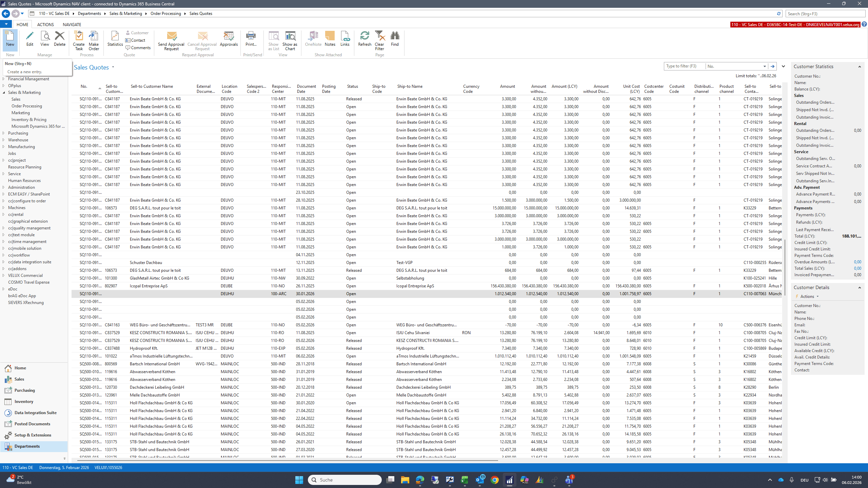Open the filter field dropdown showing No.
This screenshot has width=868, height=488.
tap(765, 66)
